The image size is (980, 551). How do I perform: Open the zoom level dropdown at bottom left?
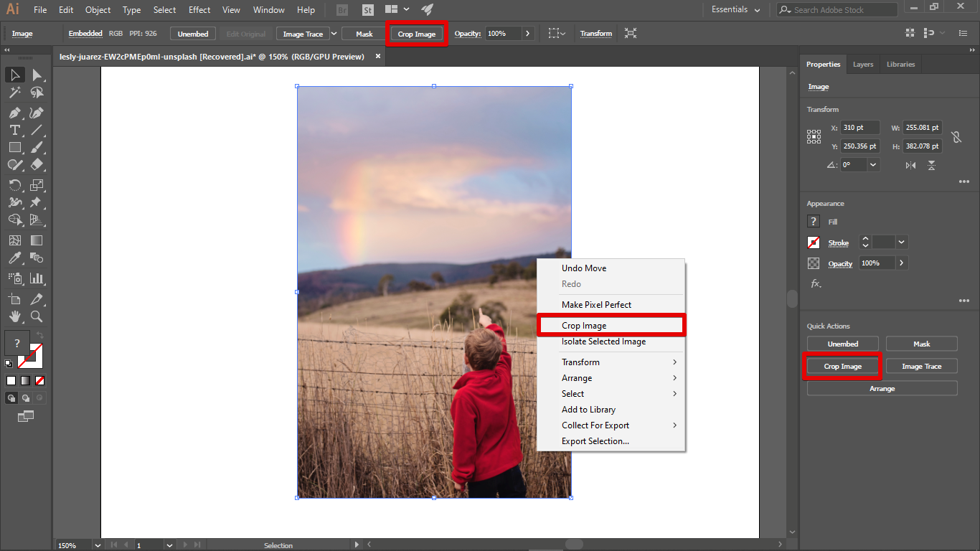pos(97,545)
